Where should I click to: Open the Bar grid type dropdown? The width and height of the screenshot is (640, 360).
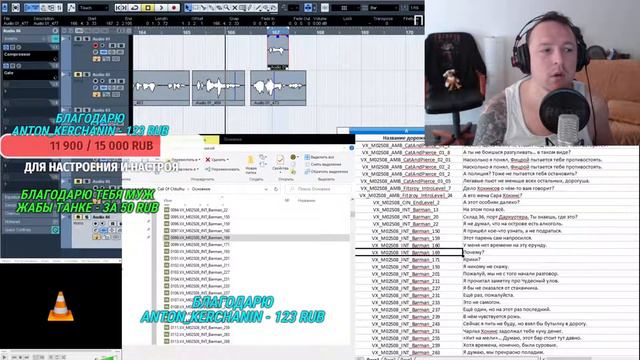383,8
